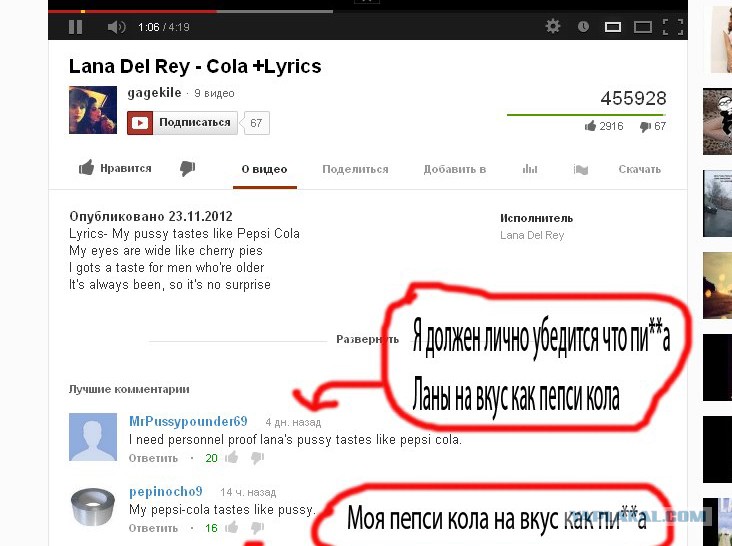Upvote the MrPussypounder69 comment
Viewport: 732px width, 546px height.
tap(231, 458)
